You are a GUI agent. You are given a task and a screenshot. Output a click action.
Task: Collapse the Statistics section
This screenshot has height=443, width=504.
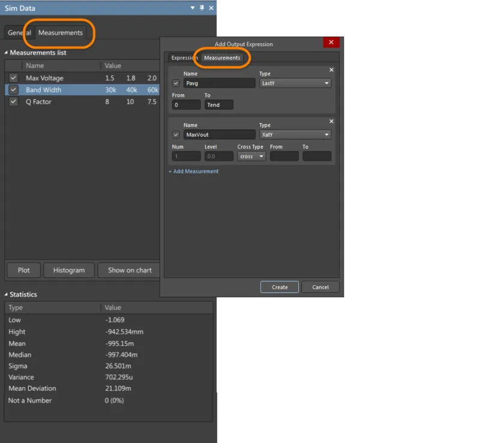tap(6, 294)
